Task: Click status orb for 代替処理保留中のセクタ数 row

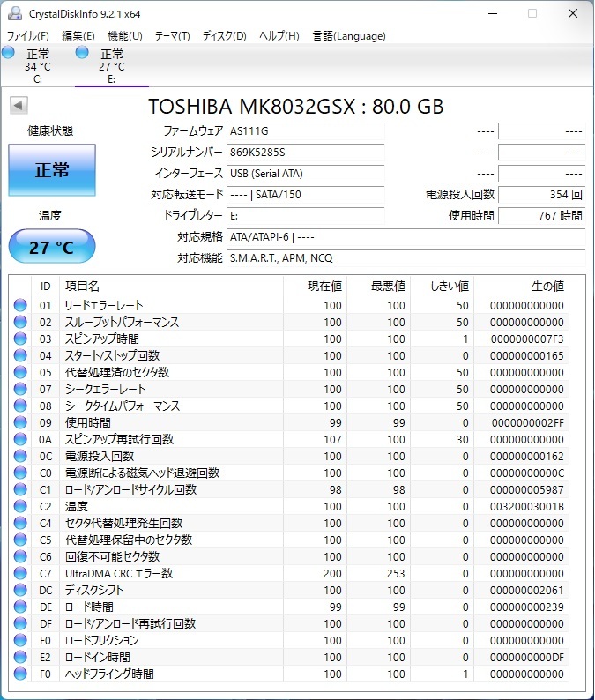Action: pyautogui.click(x=20, y=540)
